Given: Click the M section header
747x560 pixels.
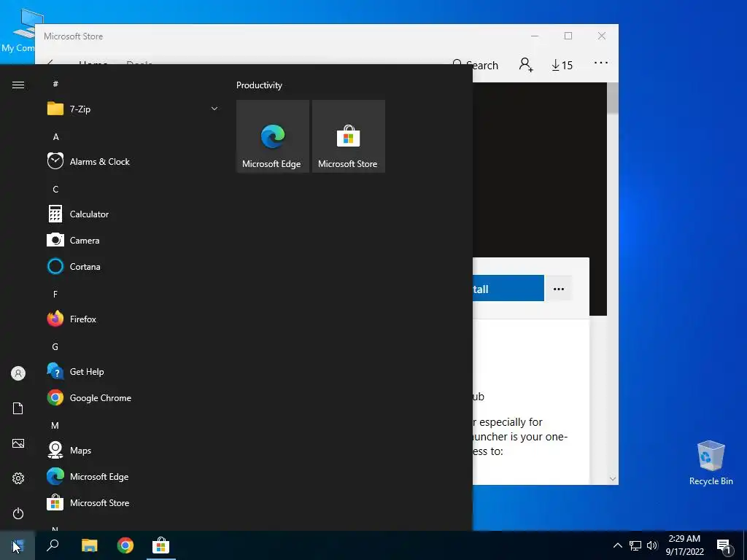Looking at the screenshot, I should pyautogui.click(x=55, y=425).
